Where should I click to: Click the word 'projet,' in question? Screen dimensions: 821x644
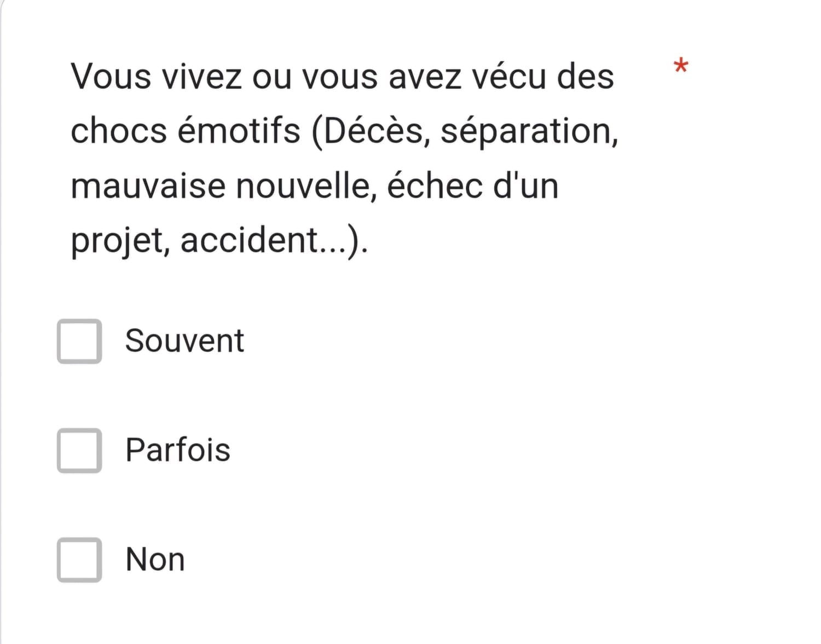click(120, 241)
